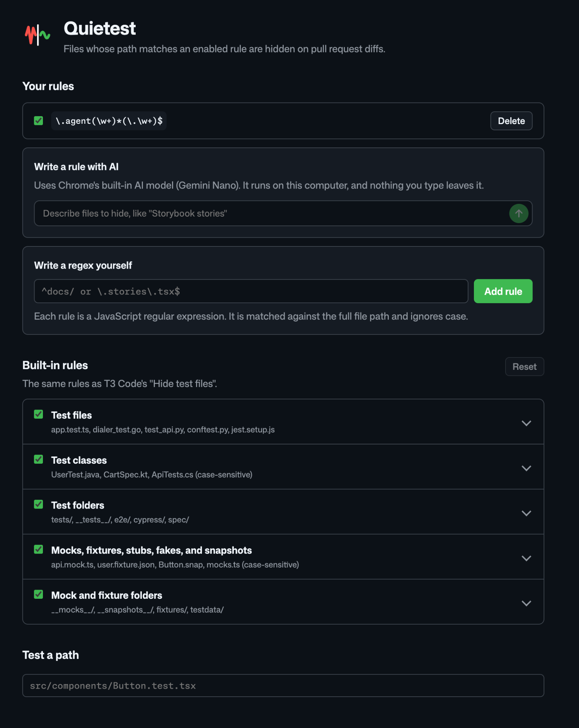579x728 pixels.
Task: Click the __mocks__/, __snapshots__/ examples line
Action: pyautogui.click(x=137, y=610)
